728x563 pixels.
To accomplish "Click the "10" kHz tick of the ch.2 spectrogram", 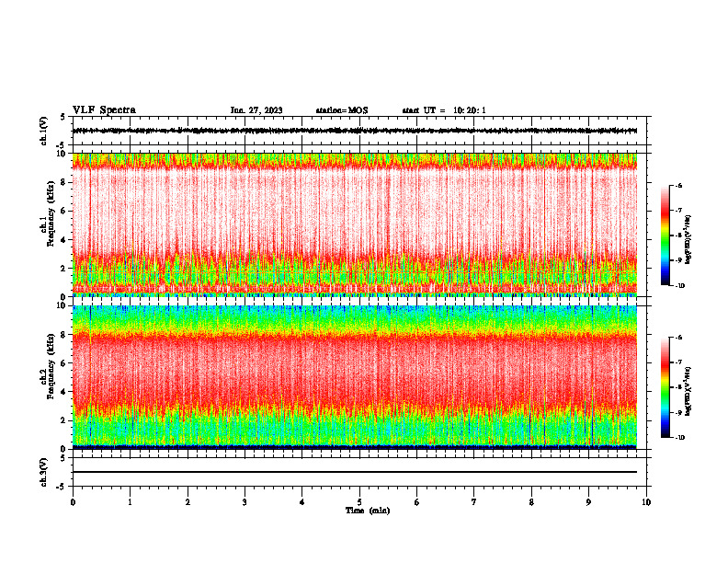I will click(x=63, y=305).
